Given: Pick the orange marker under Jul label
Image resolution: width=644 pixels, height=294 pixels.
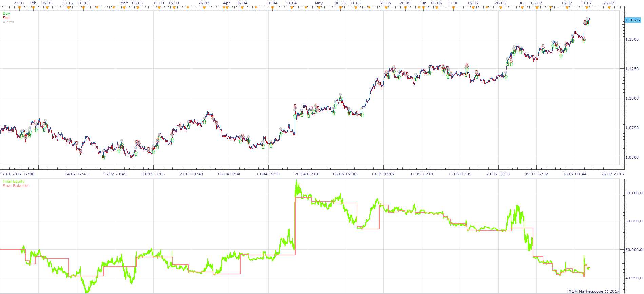Looking at the screenshot, I should [x=522, y=8].
